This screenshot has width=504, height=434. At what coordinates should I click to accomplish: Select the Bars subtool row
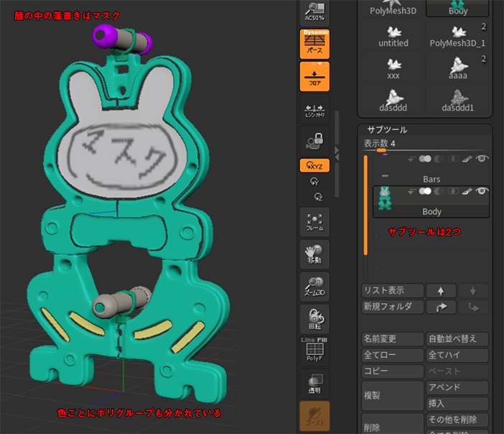pos(431,170)
